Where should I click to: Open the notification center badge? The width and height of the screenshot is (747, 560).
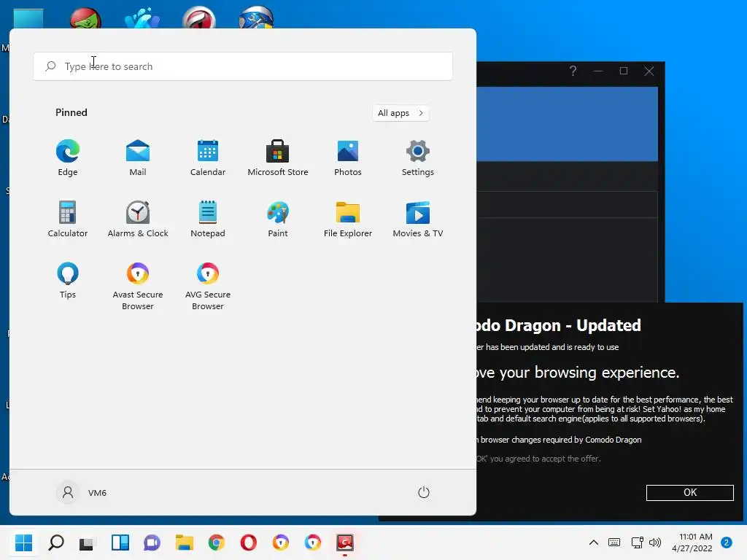pyautogui.click(x=727, y=542)
